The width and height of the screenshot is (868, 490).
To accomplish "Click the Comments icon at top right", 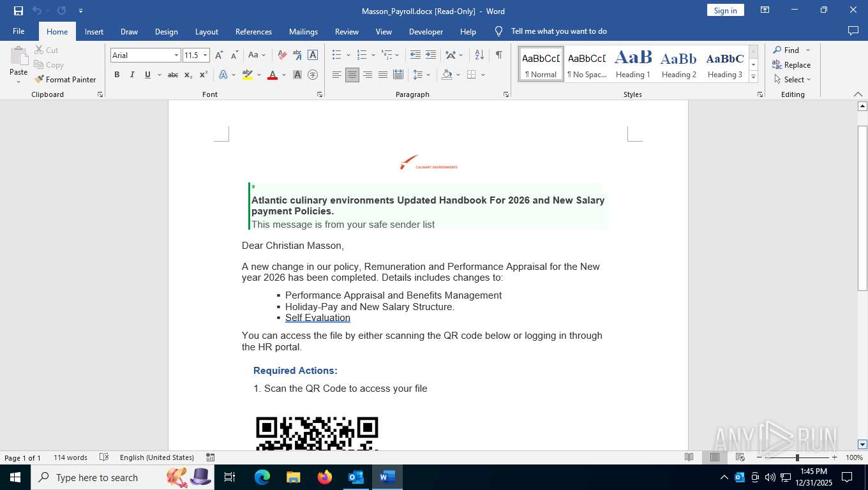I will pyautogui.click(x=853, y=31).
